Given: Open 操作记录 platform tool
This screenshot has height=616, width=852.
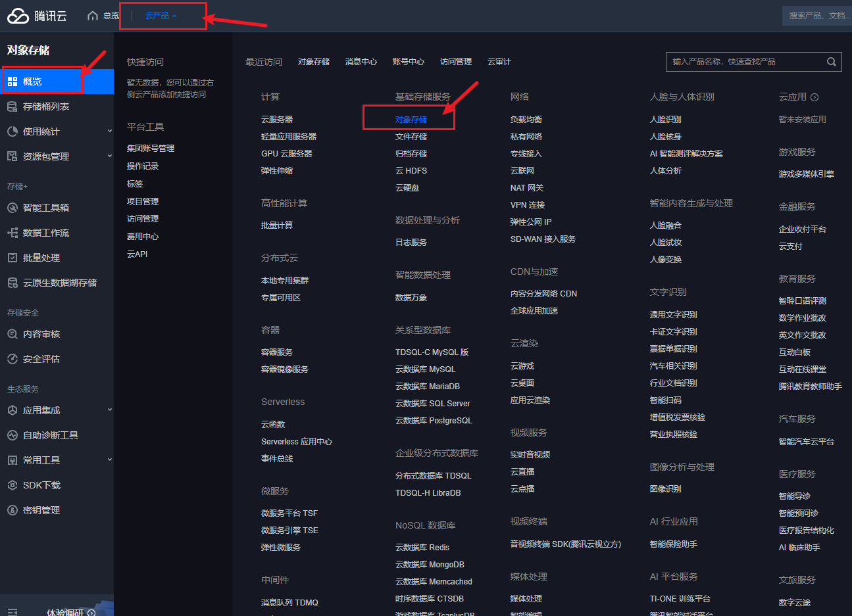Looking at the screenshot, I should point(143,166).
